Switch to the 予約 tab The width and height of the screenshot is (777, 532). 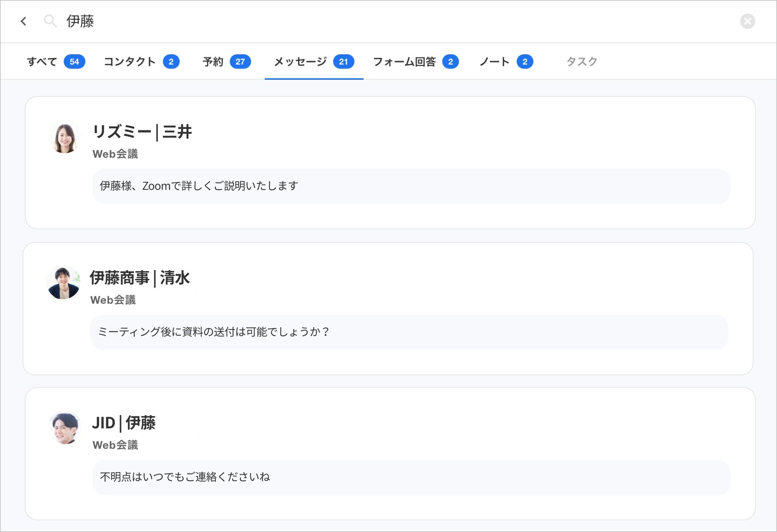(x=212, y=61)
